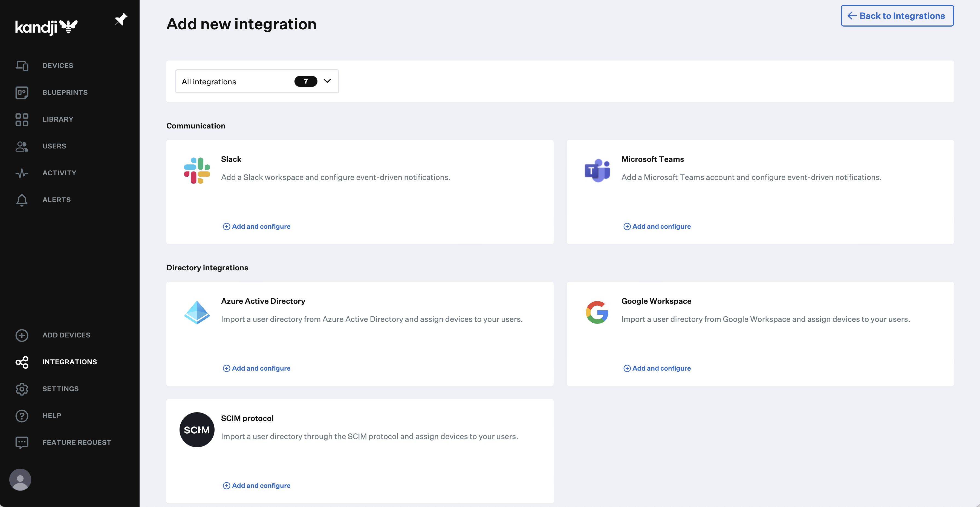Click the Slack workspace logo
The image size is (980, 507).
click(x=197, y=170)
